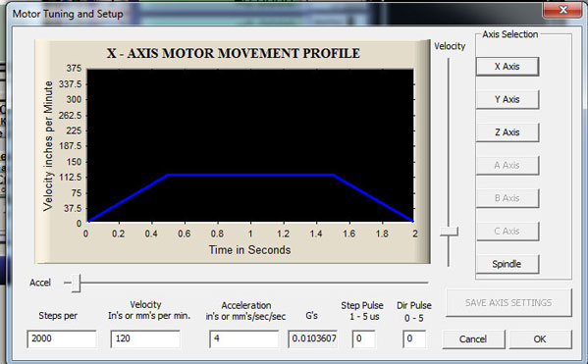
Task: Click the 0.6 tick on time axis
Action: (x=185, y=234)
